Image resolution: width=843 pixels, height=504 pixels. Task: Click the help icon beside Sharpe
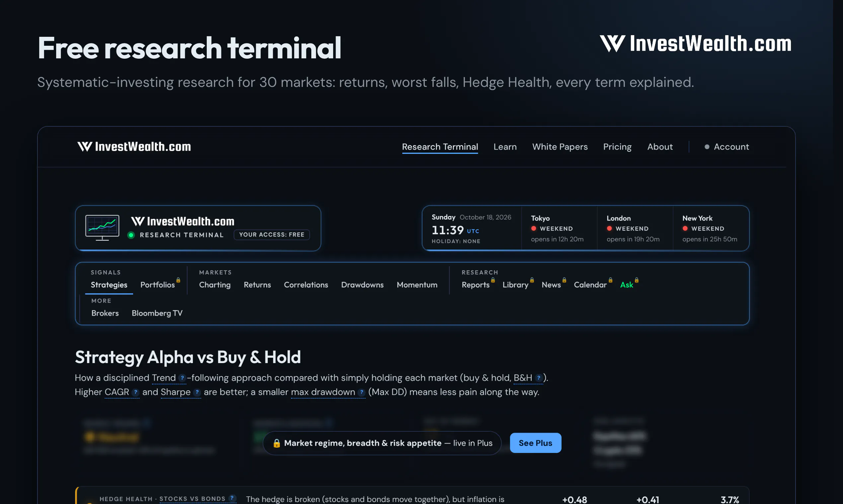pos(197,392)
